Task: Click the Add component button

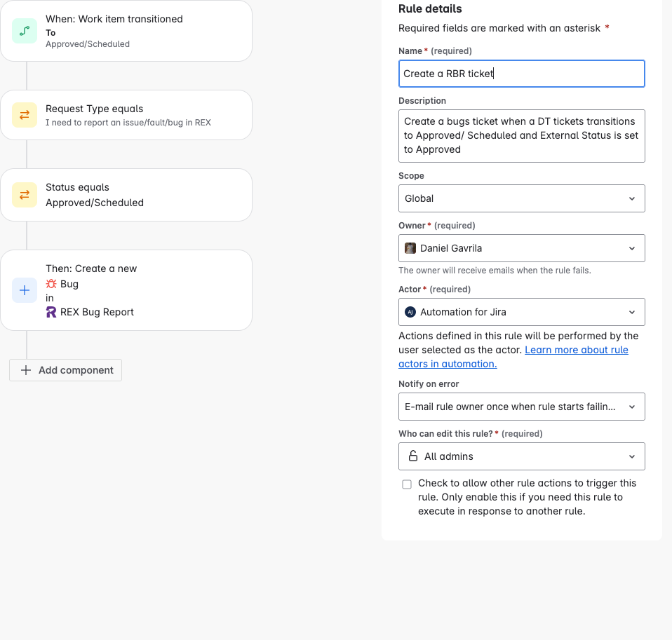Action: [65, 370]
